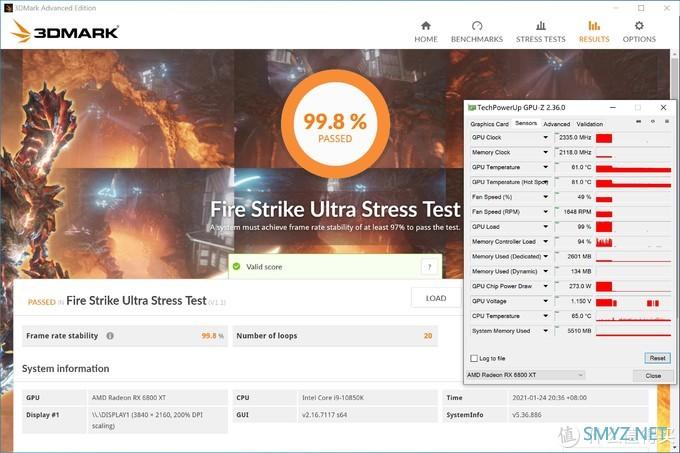Open the Fan Speed (RPM) sensor dropdown
This screenshot has width=680, height=453.
point(546,212)
